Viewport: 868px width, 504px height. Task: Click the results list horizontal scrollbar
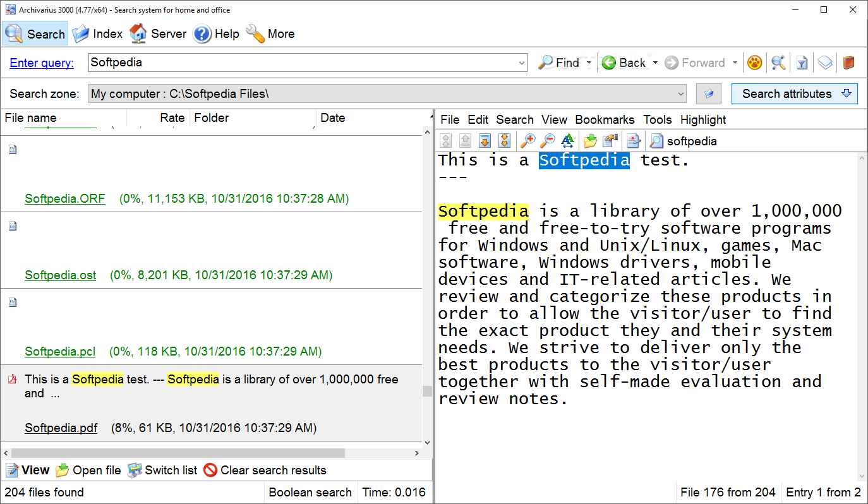(x=178, y=453)
